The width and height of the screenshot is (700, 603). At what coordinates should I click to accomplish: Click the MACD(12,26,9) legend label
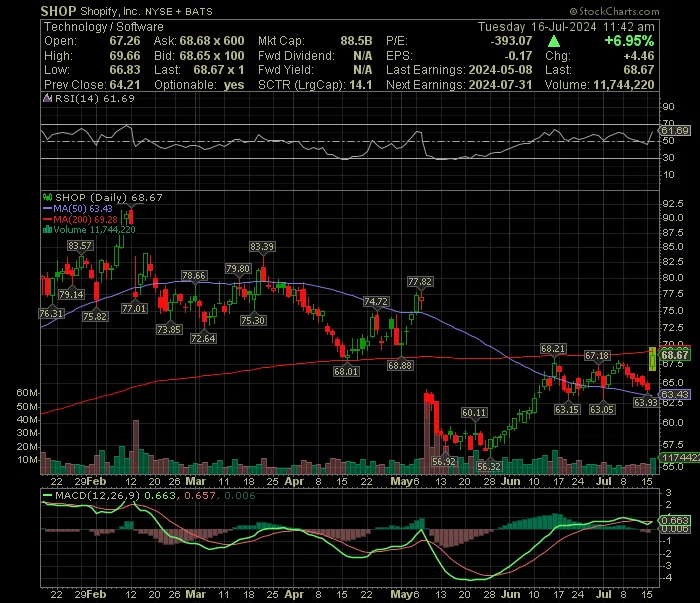click(x=97, y=495)
